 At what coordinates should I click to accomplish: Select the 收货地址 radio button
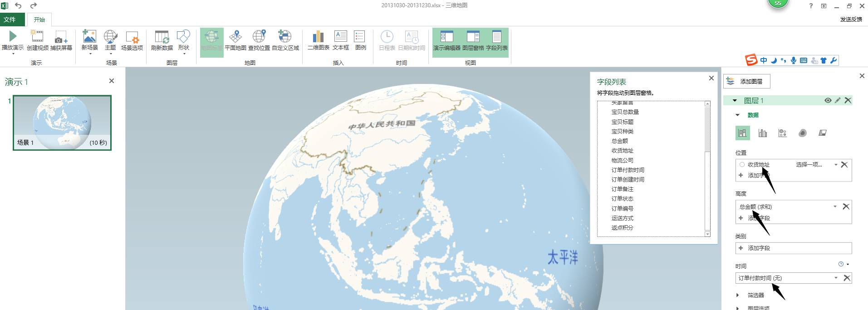coord(742,164)
